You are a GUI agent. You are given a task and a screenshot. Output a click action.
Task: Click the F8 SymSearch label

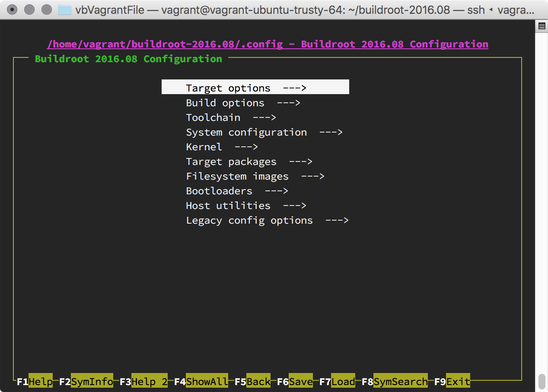click(395, 381)
